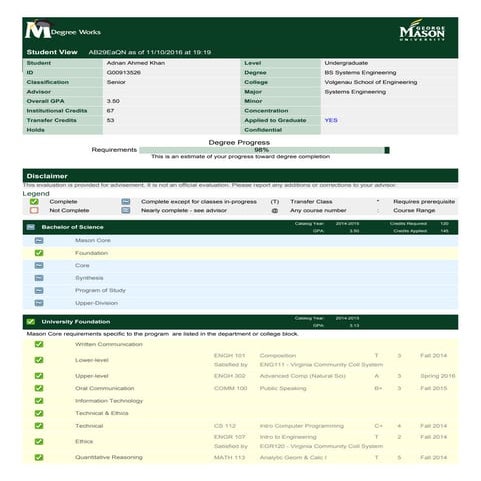Click the student name Adnan Ahmed Khan
The image size is (481, 481).
coord(136,63)
